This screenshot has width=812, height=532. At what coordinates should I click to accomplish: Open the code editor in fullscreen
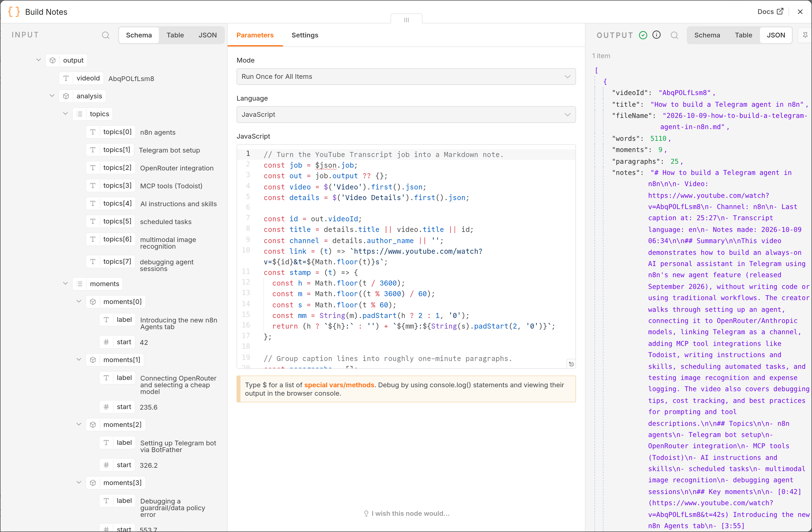coord(571,364)
